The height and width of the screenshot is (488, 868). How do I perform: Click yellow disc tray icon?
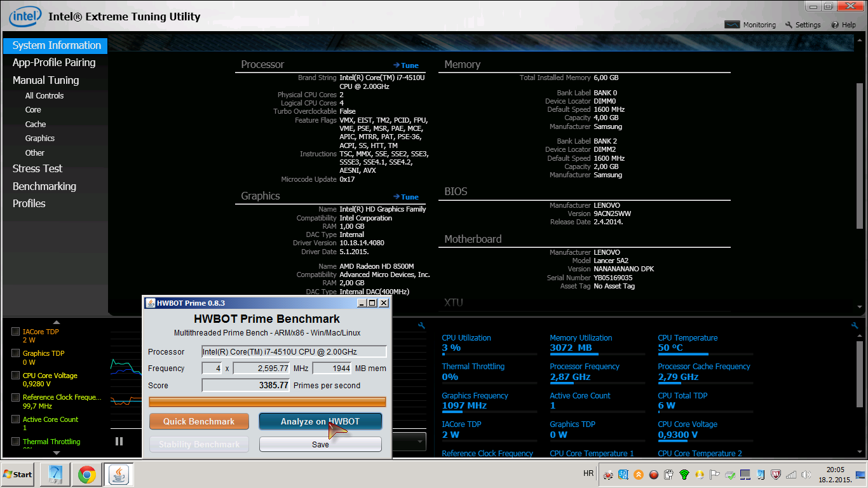click(x=700, y=475)
